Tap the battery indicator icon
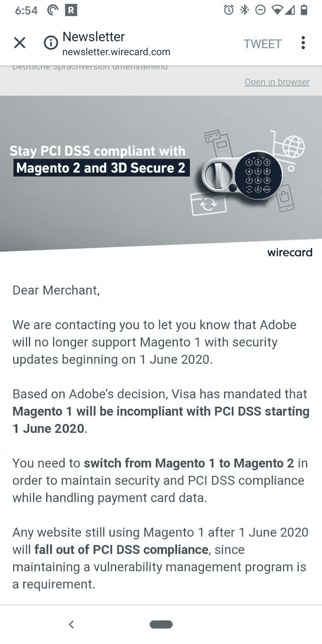 pyautogui.click(x=304, y=10)
